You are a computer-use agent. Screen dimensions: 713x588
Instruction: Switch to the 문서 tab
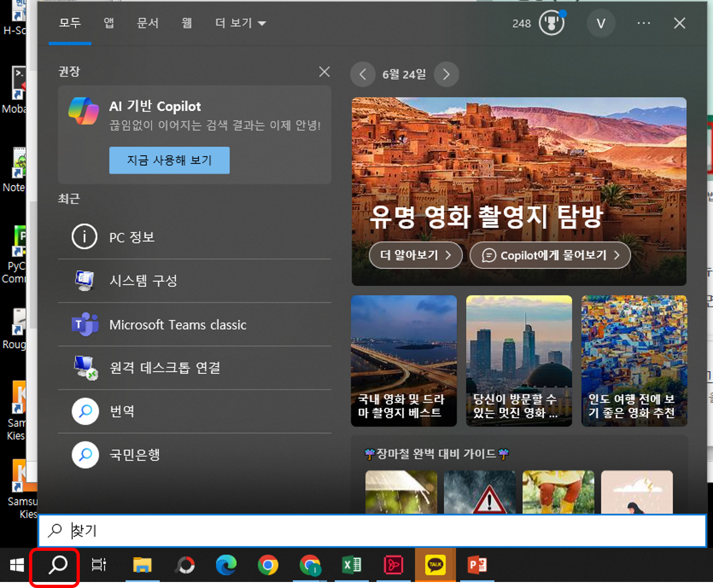148,23
